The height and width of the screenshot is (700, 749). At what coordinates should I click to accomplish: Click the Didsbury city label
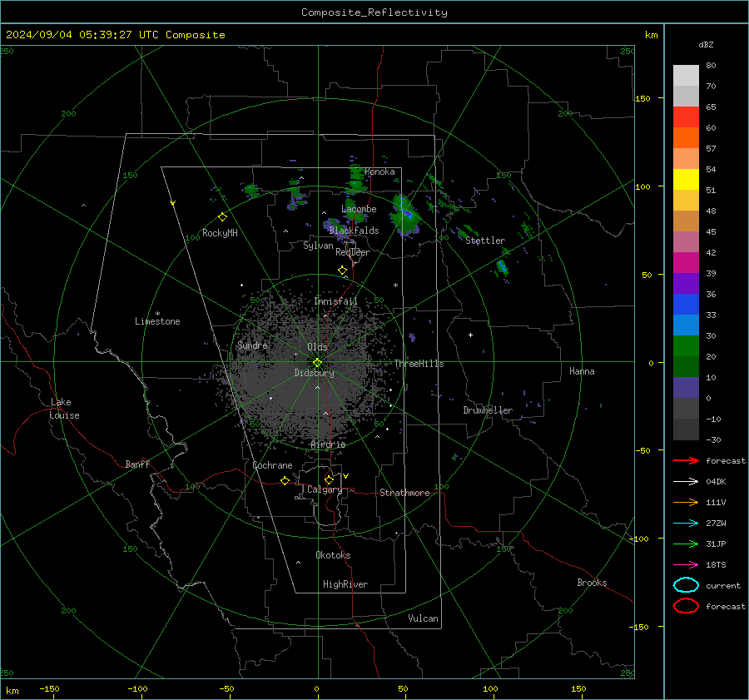pos(314,373)
